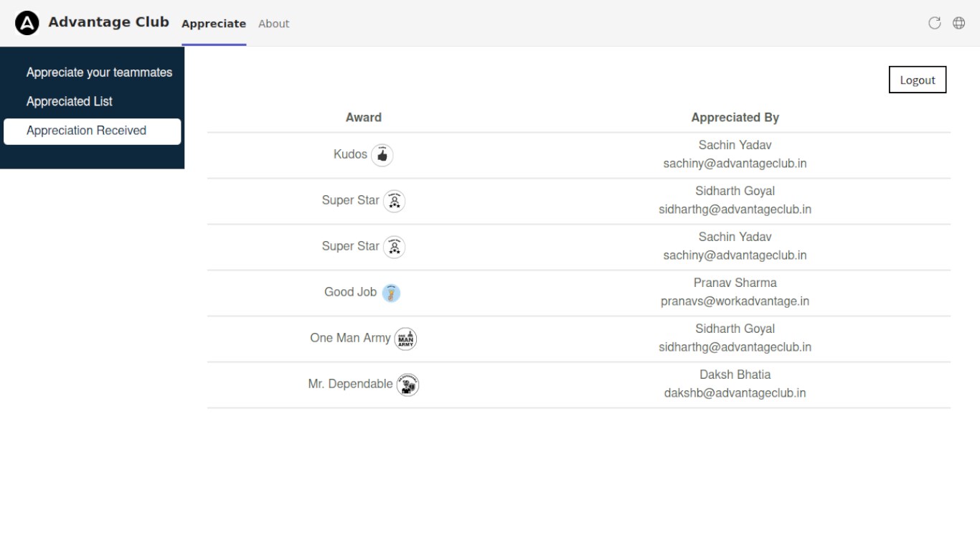
Task: Switch to the Appreciate tab
Action: [214, 24]
